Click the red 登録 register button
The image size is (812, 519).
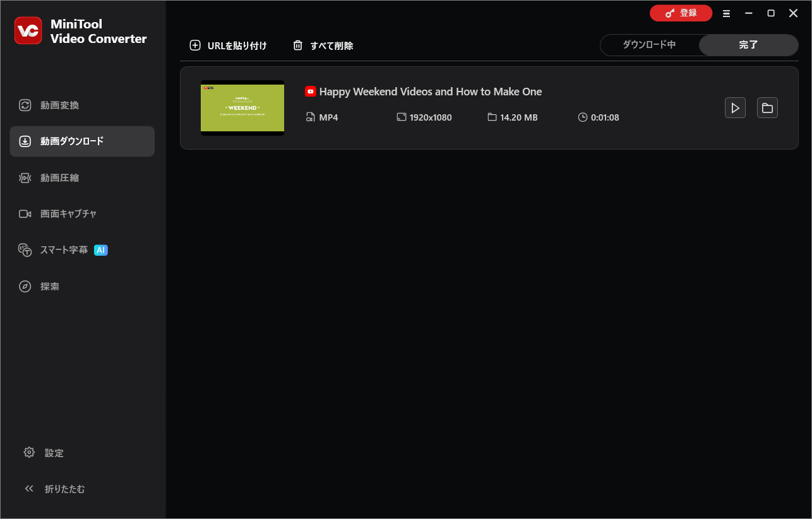point(681,13)
